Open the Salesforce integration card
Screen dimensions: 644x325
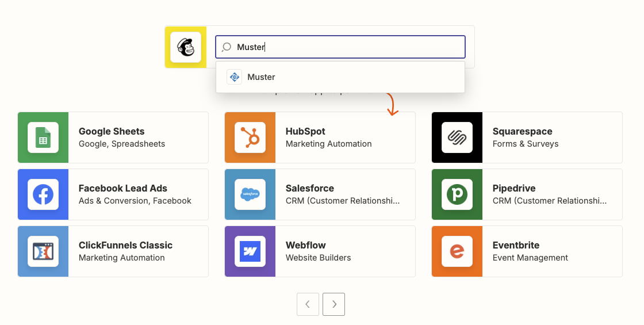320,194
